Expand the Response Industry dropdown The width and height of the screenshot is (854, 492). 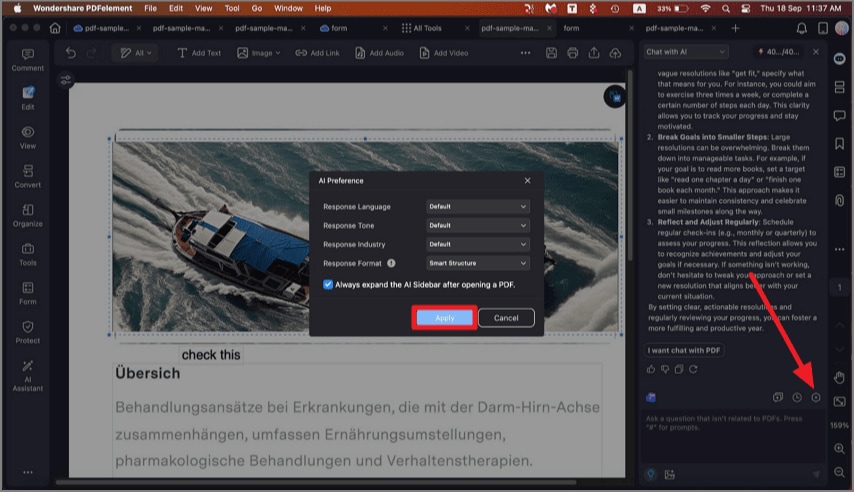[x=478, y=244]
